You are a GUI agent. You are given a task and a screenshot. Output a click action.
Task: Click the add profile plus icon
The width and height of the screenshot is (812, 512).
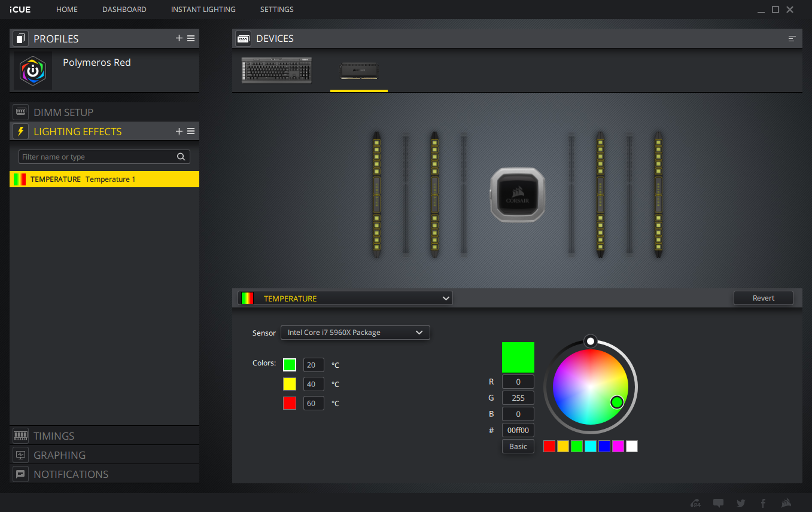(179, 38)
